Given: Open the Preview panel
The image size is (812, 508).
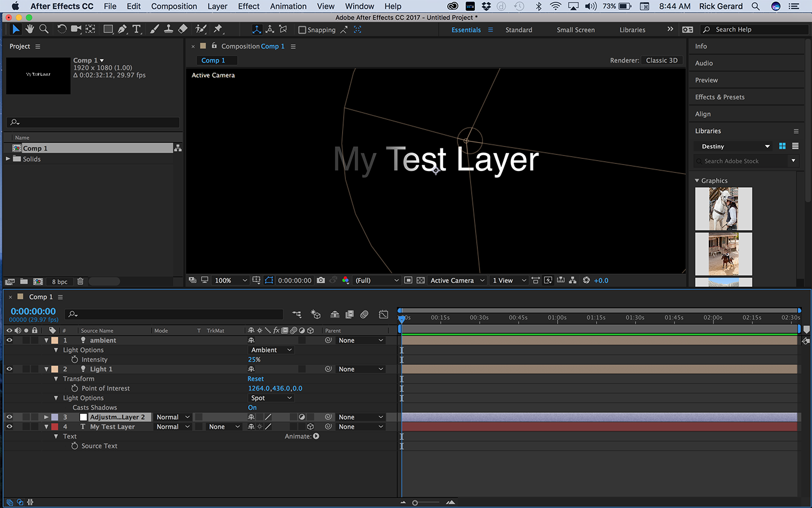Looking at the screenshot, I should coord(706,80).
